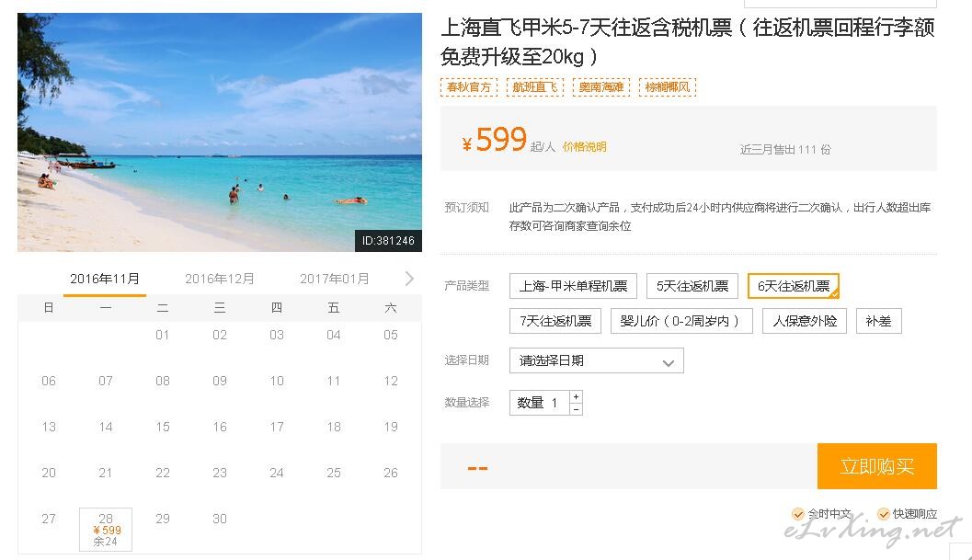Select the 人保意外险 insurance option
Viewport: 972px width, 560px height.
(x=805, y=321)
